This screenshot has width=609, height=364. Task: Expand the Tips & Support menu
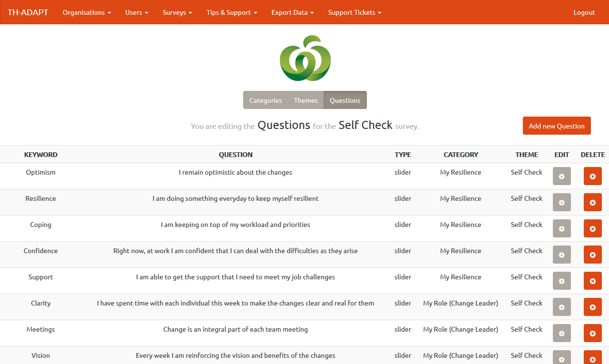232,12
